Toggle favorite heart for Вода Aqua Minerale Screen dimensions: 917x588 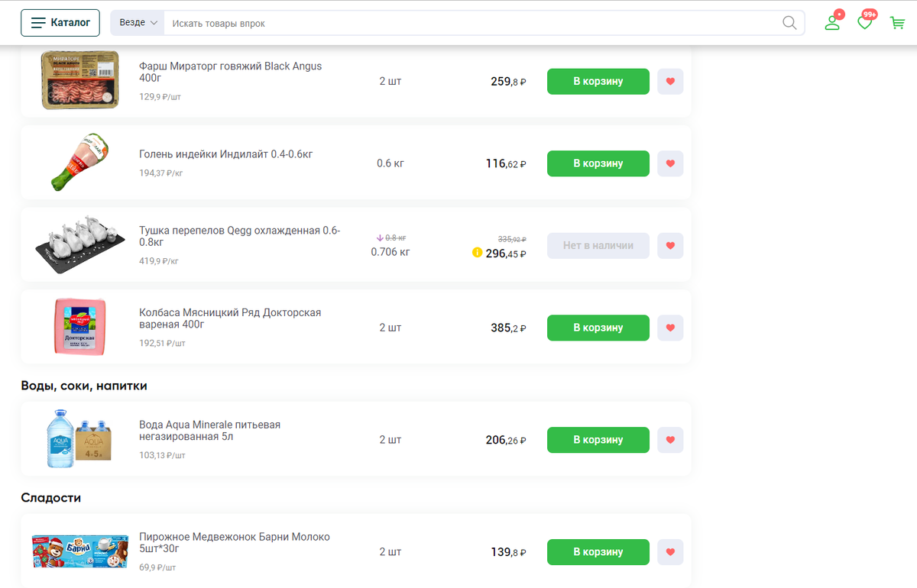[x=670, y=440]
